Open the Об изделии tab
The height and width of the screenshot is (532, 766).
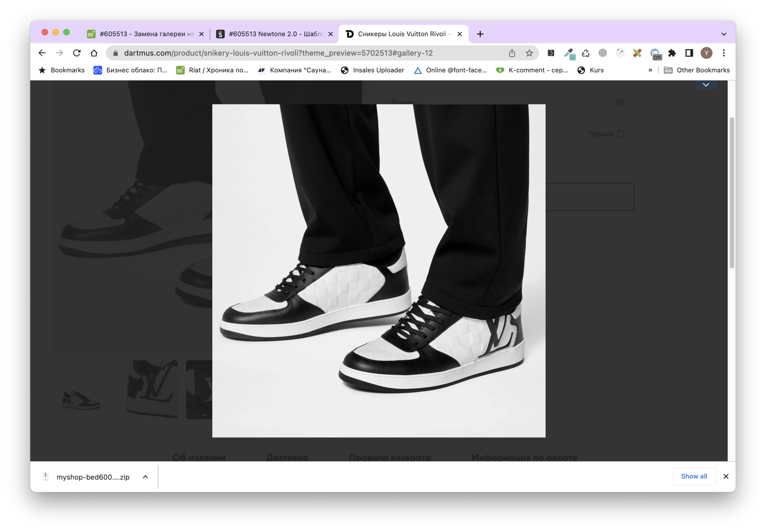pyautogui.click(x=199, y=457)
